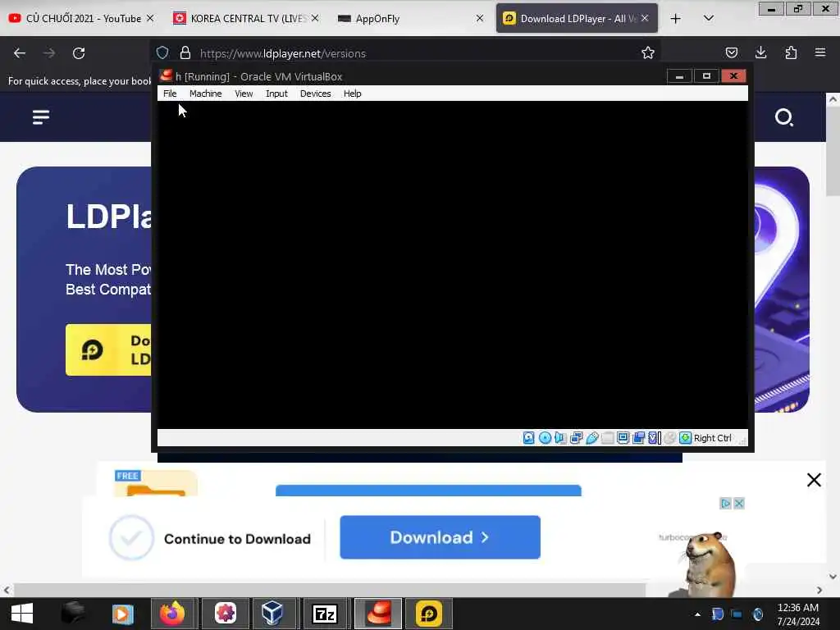Click the tracking protection shield icon
Image resolution: width=840 pixels, height=630 pixels.
[162, 52]
